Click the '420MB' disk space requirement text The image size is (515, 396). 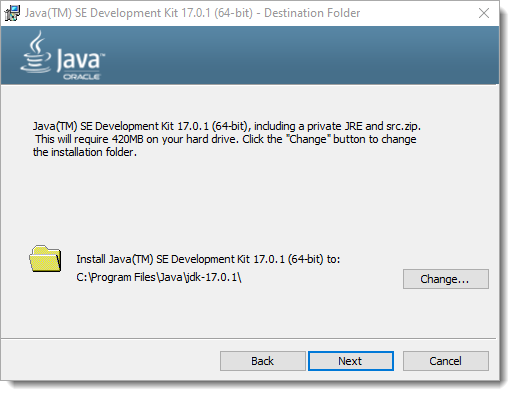click(x=127, y=139)
